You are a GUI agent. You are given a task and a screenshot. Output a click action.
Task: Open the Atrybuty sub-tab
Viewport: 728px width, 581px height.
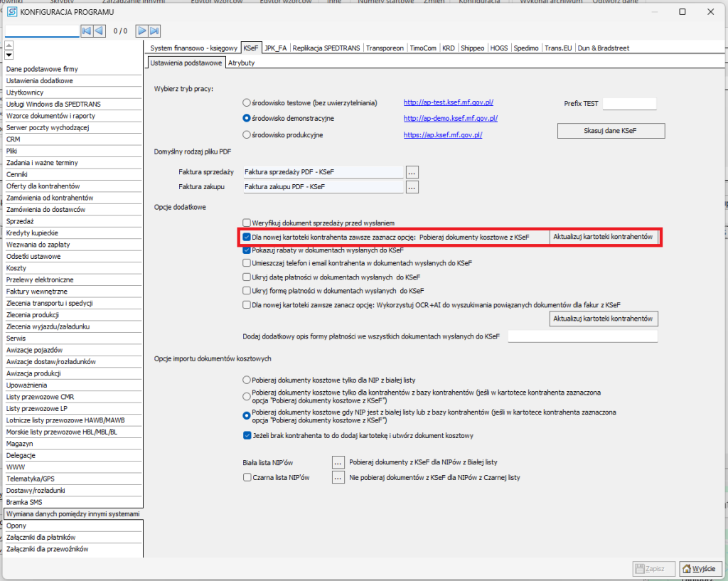coord(241,63)
